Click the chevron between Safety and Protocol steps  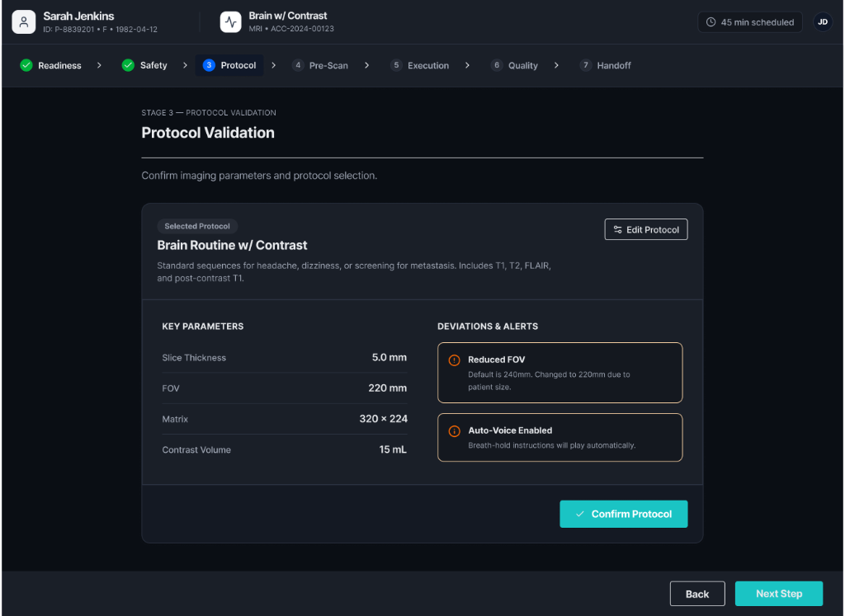183,64
